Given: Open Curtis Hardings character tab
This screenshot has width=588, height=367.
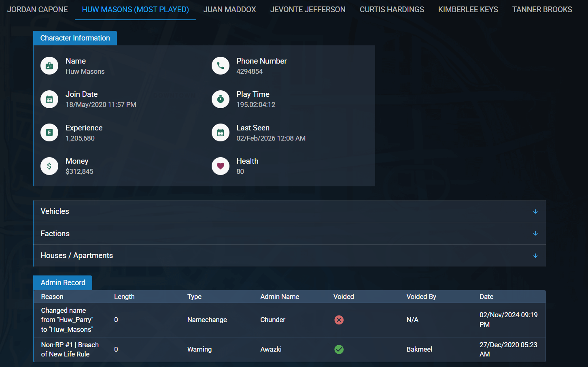Looking at the screenshot, I should pyautogui.click(x=392, y=9).
